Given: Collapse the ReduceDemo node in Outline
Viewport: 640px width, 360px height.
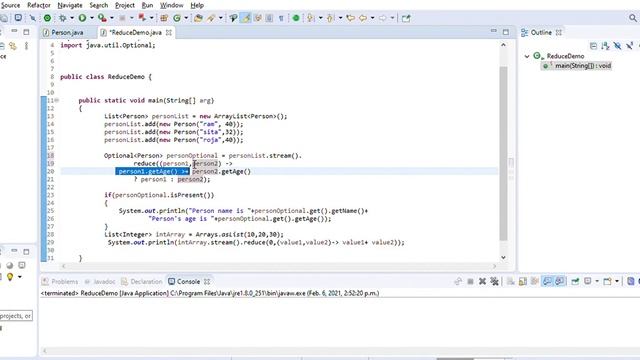Looking at the screenshot, I should tap(527, 56).
